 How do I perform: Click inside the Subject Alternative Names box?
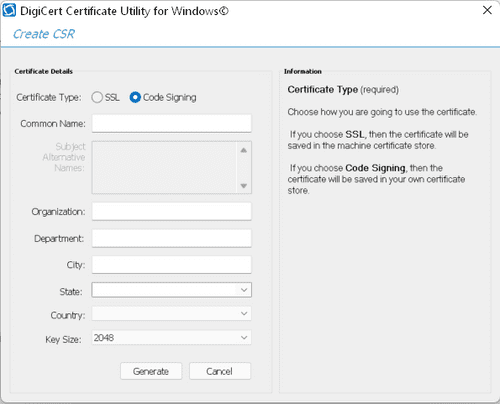pyautogui.click(x=164, y=167)
